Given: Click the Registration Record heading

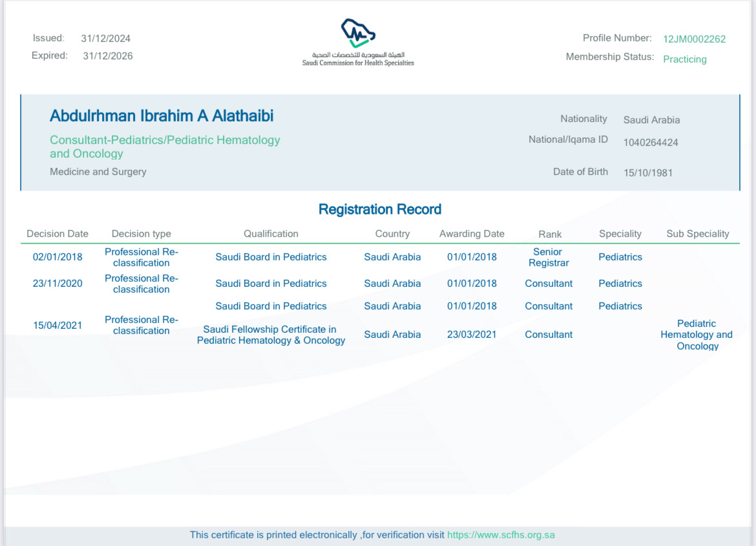Looking at the screenshot, I should [x=380, y=209].
